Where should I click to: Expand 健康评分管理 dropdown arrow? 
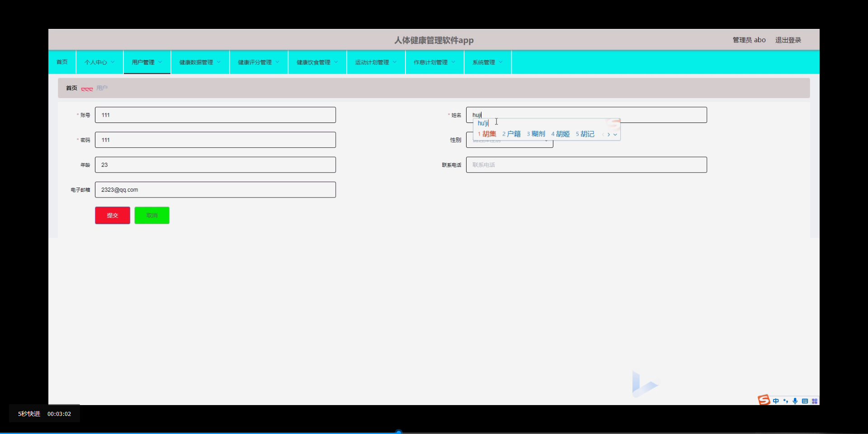277,62
